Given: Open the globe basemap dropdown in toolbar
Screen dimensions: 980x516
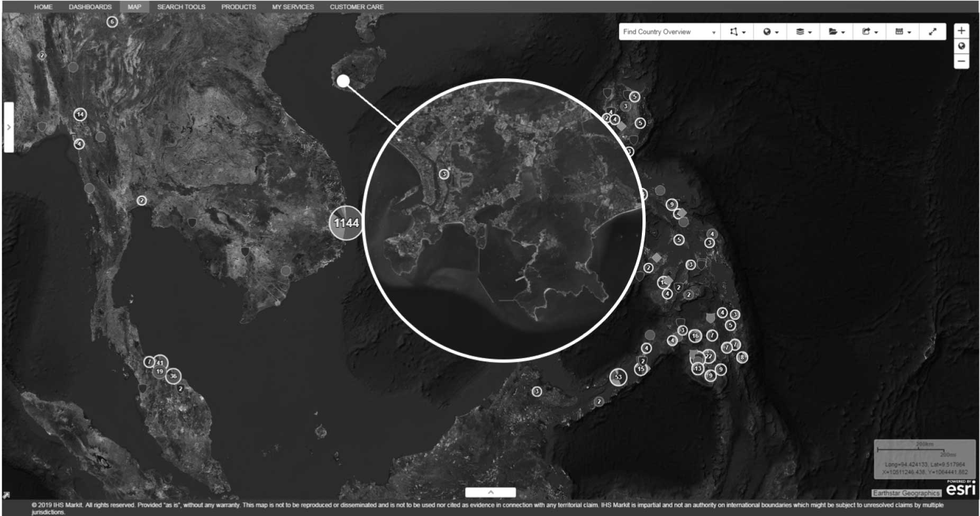Looking at the screenshot, I should [770, 32].
